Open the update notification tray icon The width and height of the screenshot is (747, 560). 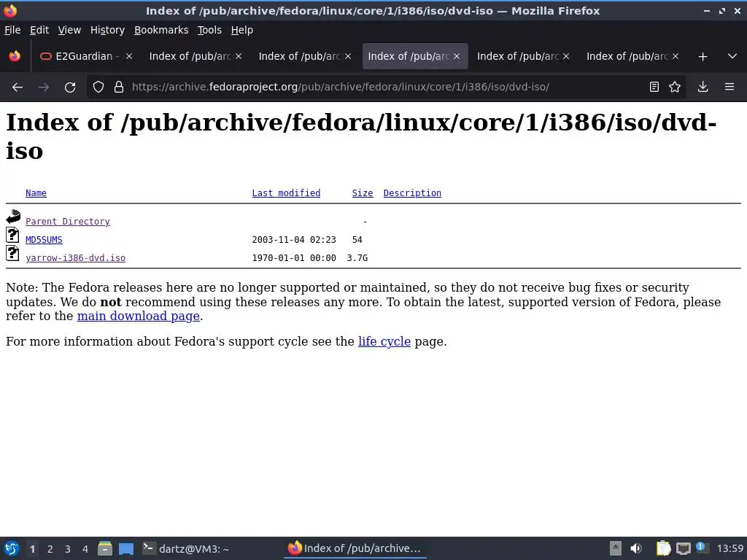click(703, 548)
